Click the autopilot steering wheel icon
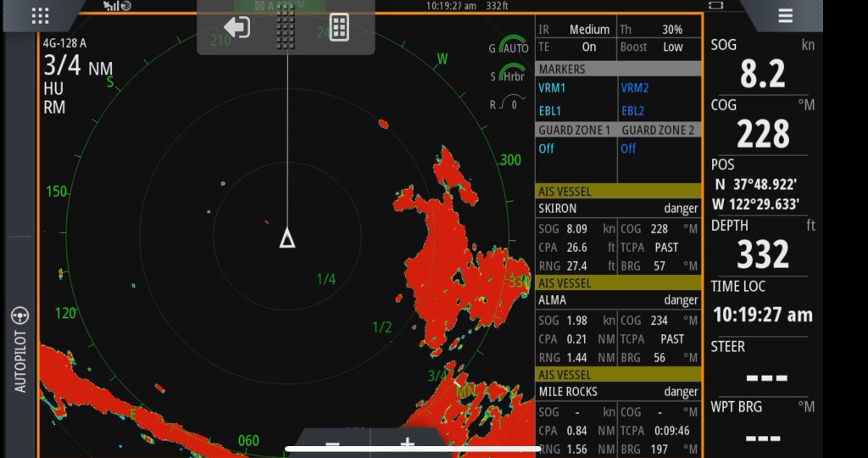This screenshot has width=868, height=458. [x=20, y=316]
